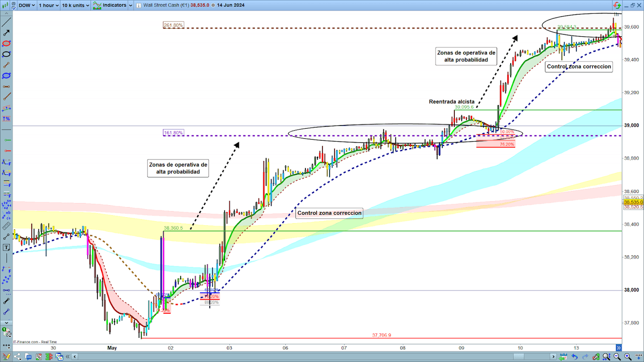Select the red ellipse drawing tool
Image resolution: width=644 pixels, height=362 pixels.
click(6, 43)
